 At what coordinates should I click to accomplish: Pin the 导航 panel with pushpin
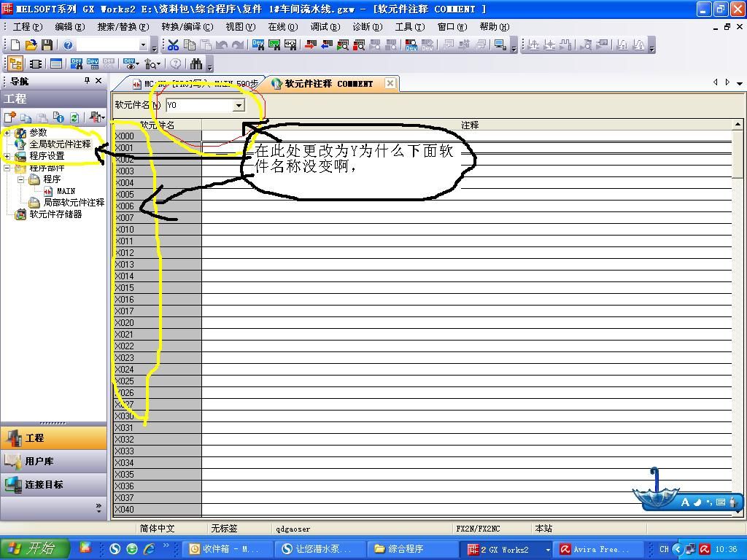[x=87, y=80]
